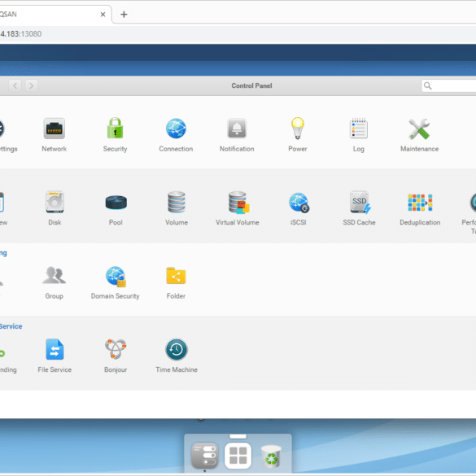Click the 'Domain Security' label text
Viewport: 476px width, 476px height.
coord(115,296)
